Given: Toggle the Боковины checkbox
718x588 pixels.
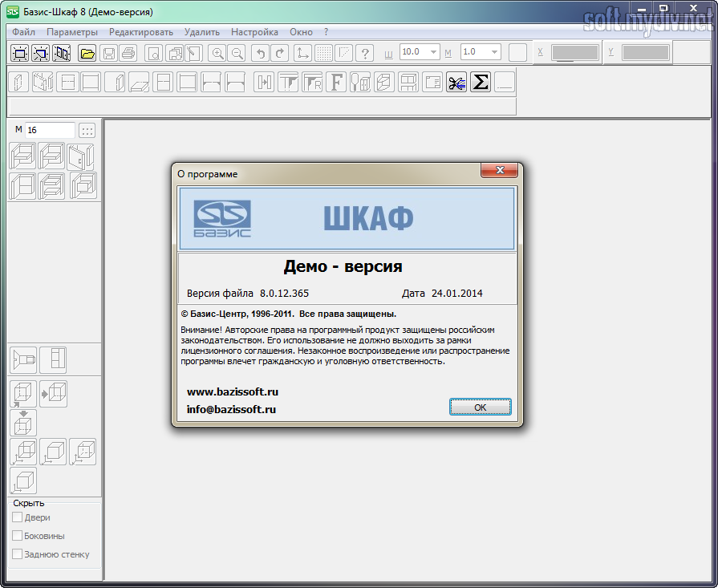Looking at the screenshot, I should pos(18,536).
